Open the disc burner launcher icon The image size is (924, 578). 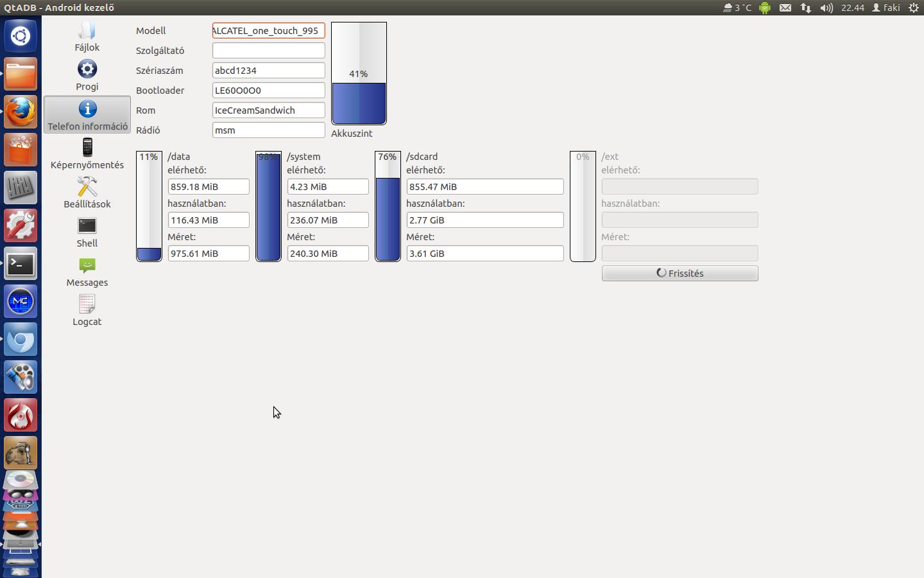click(21, 480)
